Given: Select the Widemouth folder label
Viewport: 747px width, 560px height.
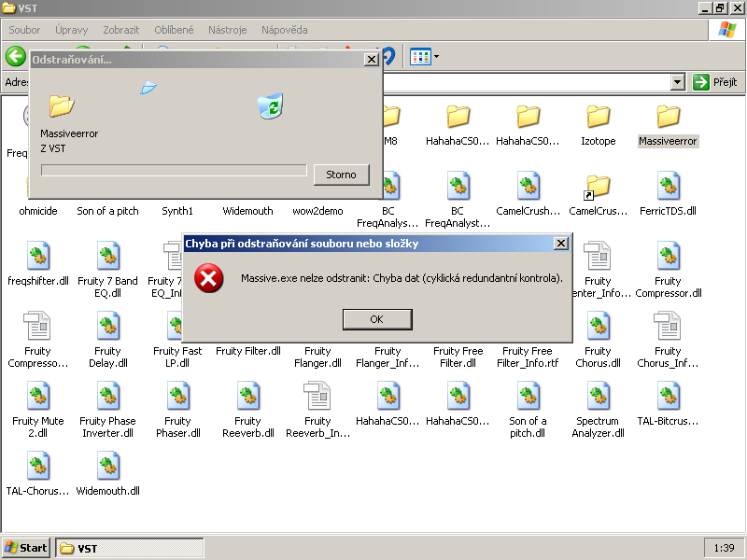Looking at the screenshot, I should point(247,211).
